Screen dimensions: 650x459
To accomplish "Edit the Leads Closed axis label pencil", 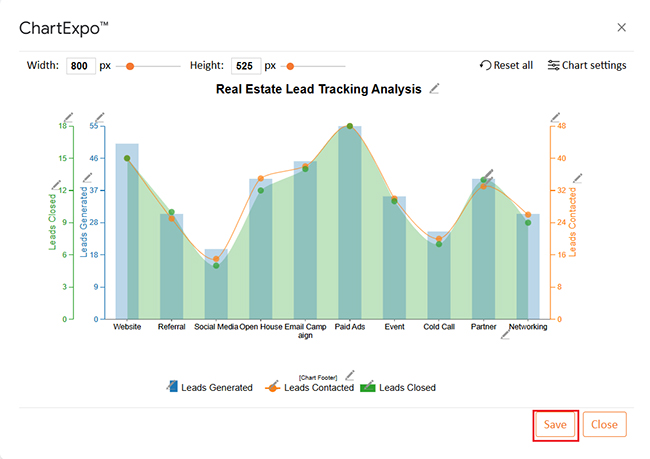I will point(56,186).
